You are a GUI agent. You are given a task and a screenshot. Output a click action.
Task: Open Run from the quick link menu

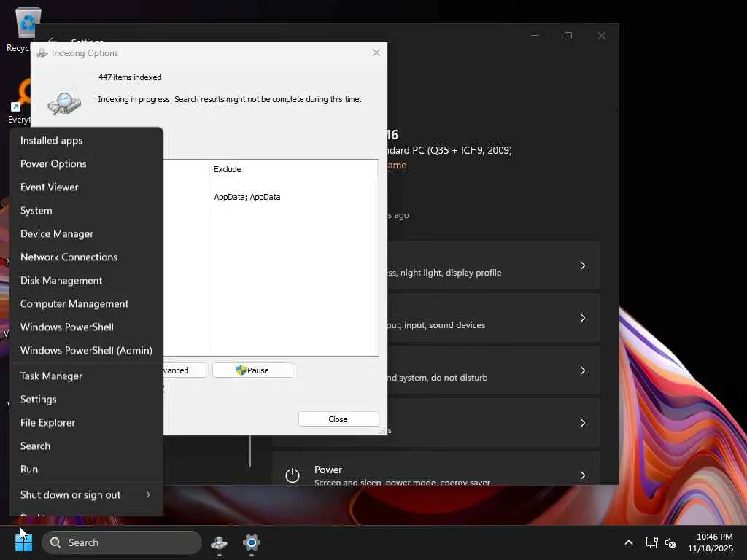[86, 470]
